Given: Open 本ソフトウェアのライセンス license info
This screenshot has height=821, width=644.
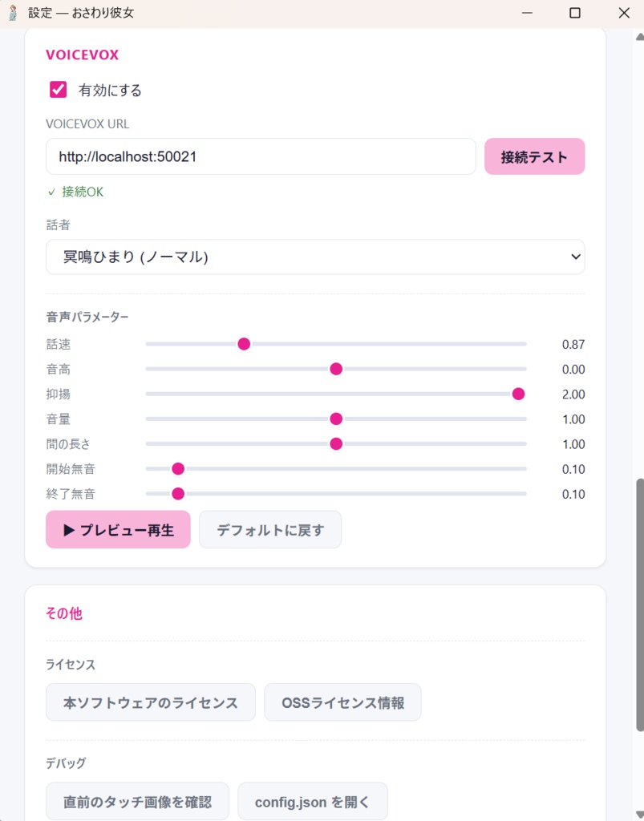Looking at the screenshot, I should click(150, 702).
